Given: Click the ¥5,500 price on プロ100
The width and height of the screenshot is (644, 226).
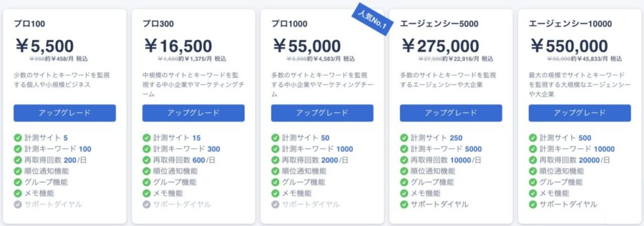Looking at the screenshot, I should (45, 46).
